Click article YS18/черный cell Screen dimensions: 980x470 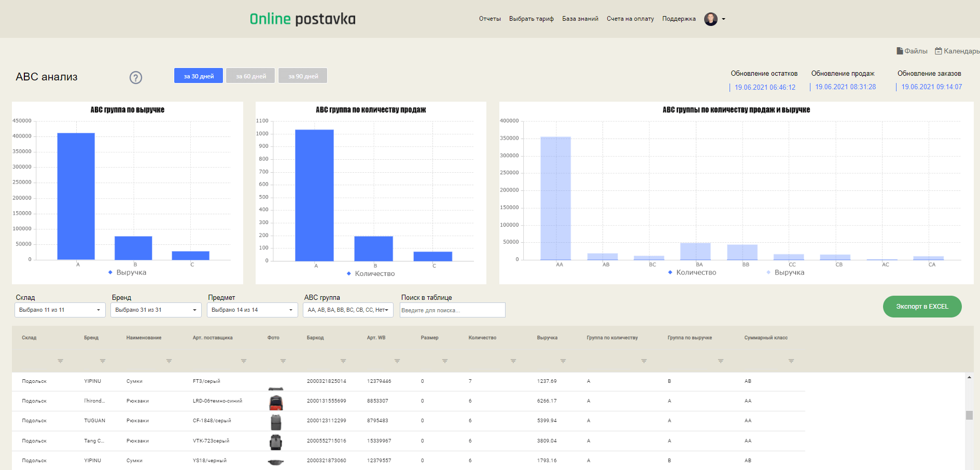209,461
